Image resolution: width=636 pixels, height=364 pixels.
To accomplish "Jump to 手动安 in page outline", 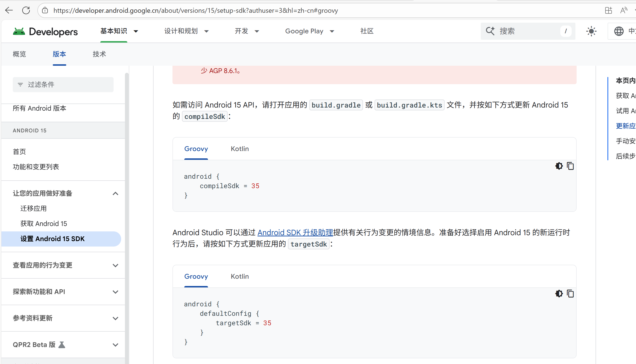I will coord(626,141).
